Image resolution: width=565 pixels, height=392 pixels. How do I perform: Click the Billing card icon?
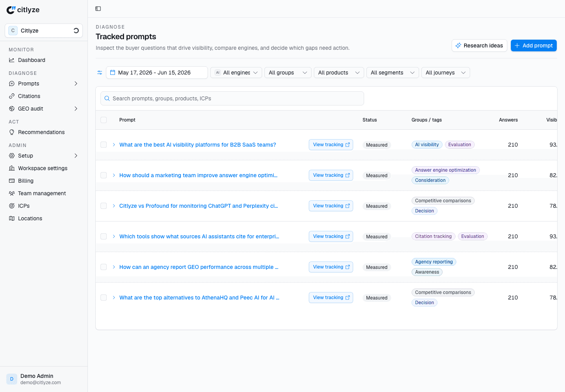pyautogui.click(x=12, y=181)
